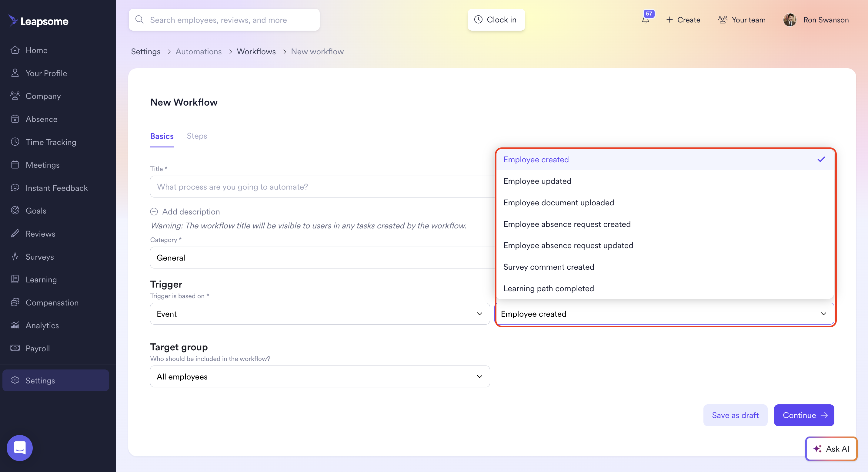This screenshot has height=472, width=868.
Task: Click the Clock in button
Action: coord(496,19)
